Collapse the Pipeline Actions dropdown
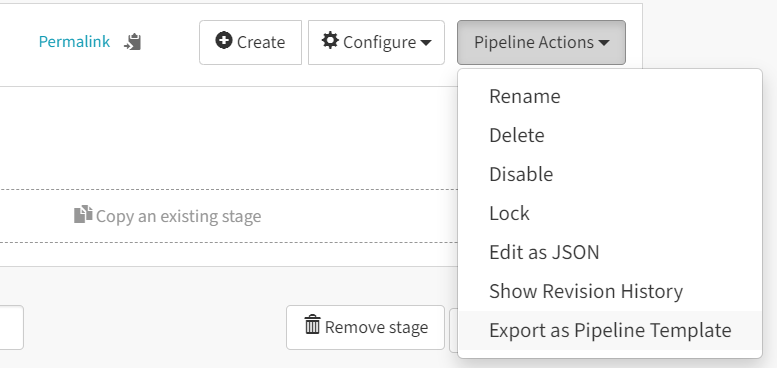 point(541,43)
